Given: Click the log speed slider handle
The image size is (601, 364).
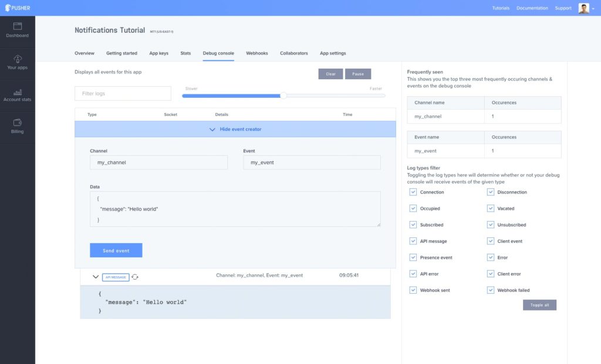Looking at the screenshot, I should click(283, 96).
